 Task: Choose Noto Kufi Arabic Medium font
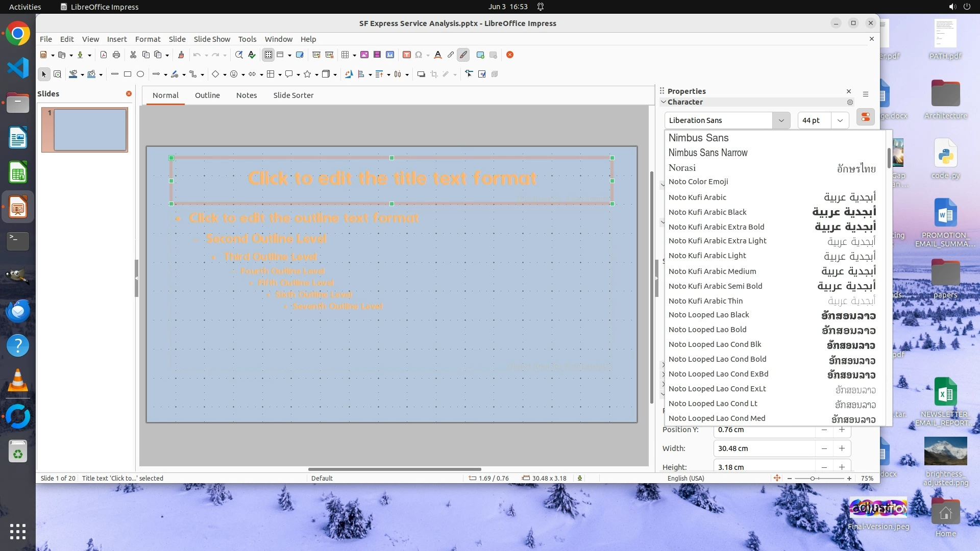(x=713, y=271)
